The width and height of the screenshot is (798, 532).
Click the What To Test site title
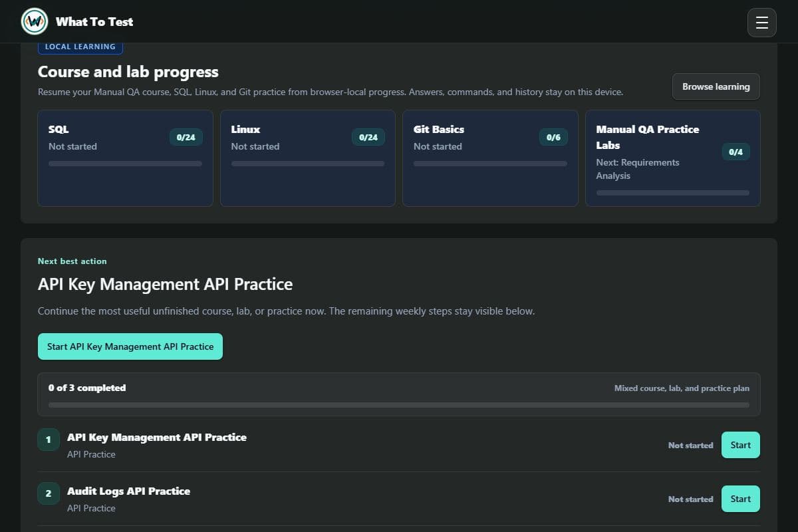94,21
